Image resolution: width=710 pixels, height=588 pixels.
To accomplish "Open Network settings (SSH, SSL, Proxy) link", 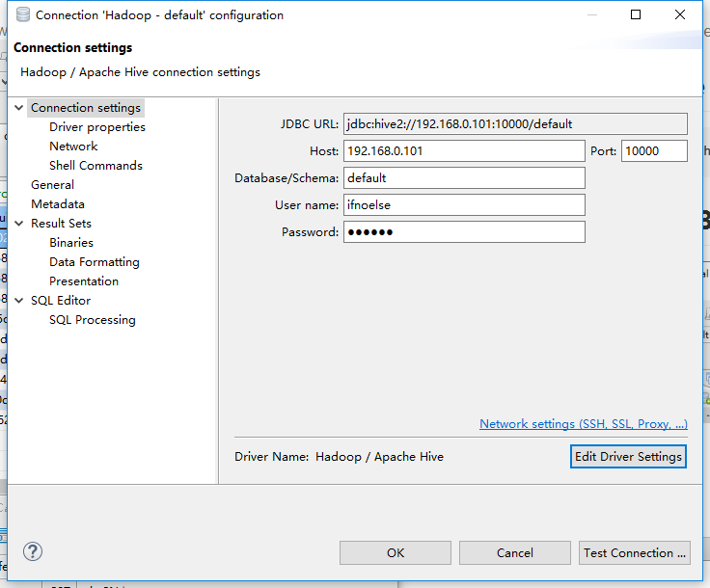I will point(583,424).
